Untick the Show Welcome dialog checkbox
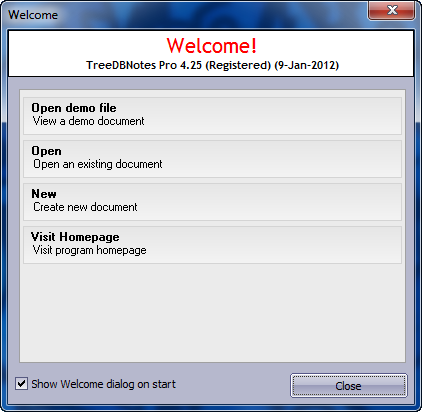422x412 pixels. (x=21, y=383)
